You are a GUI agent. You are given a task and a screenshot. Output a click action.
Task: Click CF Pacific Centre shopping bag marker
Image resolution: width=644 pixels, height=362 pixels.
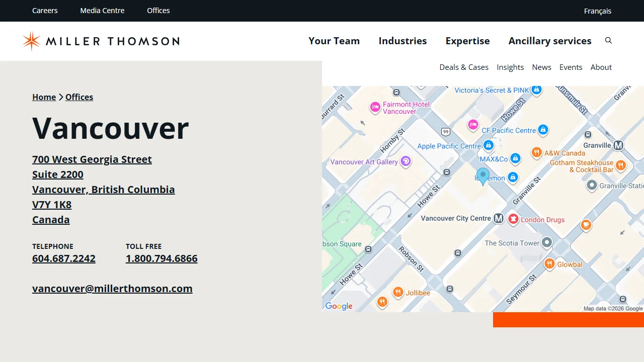point(542,130)
